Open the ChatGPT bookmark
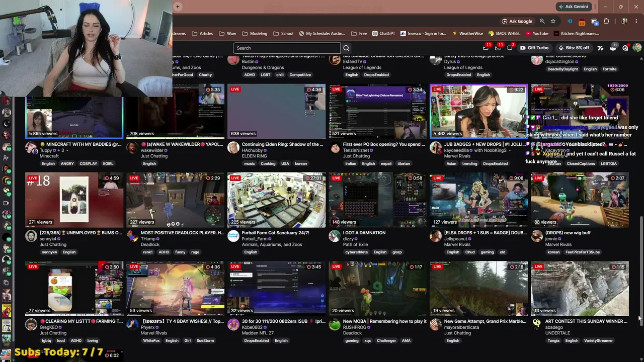The height and width of the screenshot is (362, 644). (384, 34)
